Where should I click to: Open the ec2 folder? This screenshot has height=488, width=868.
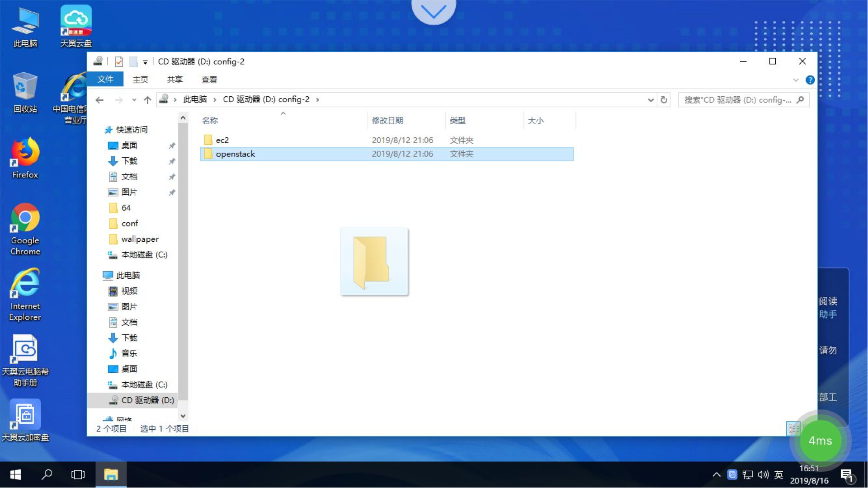(x=222, y=140)
